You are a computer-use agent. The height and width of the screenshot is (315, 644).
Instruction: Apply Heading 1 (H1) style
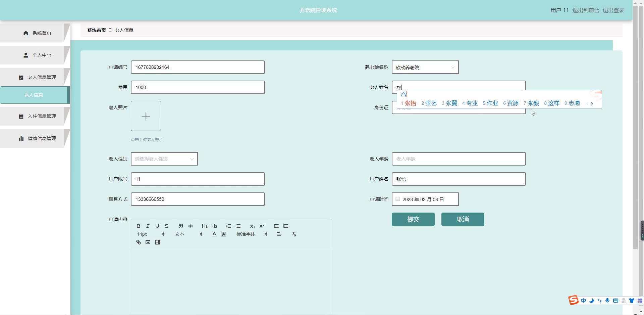coord(205,226)
